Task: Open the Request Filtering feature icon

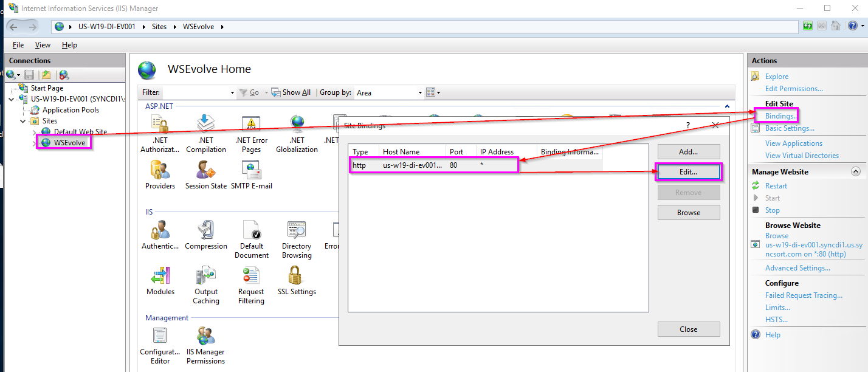Action: click(x=251, y=276)
